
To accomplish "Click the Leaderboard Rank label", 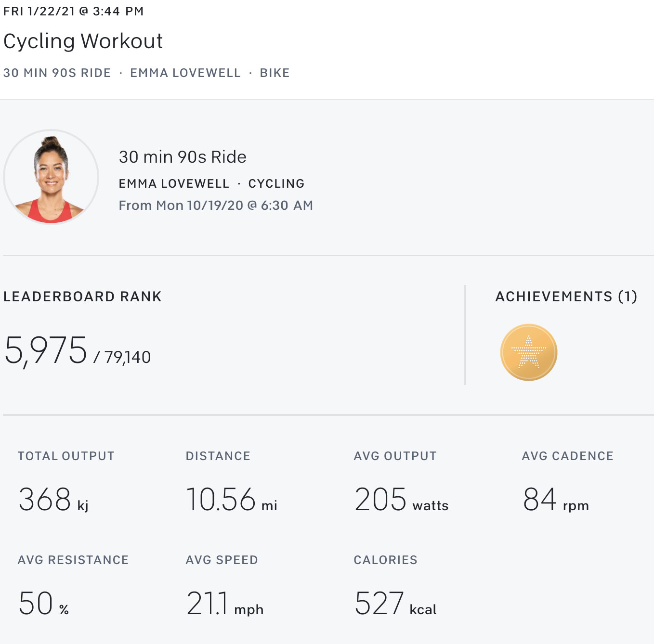I will (82, 296).
